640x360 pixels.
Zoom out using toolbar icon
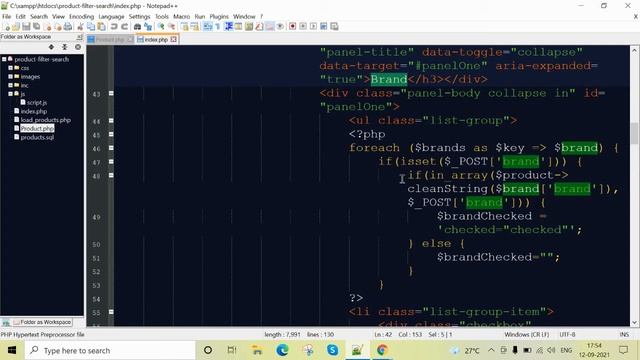[x=172, y=27]
